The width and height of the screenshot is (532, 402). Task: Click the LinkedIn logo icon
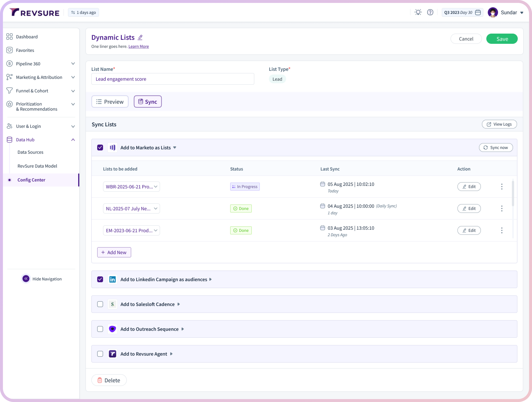(x=113, y=279)
